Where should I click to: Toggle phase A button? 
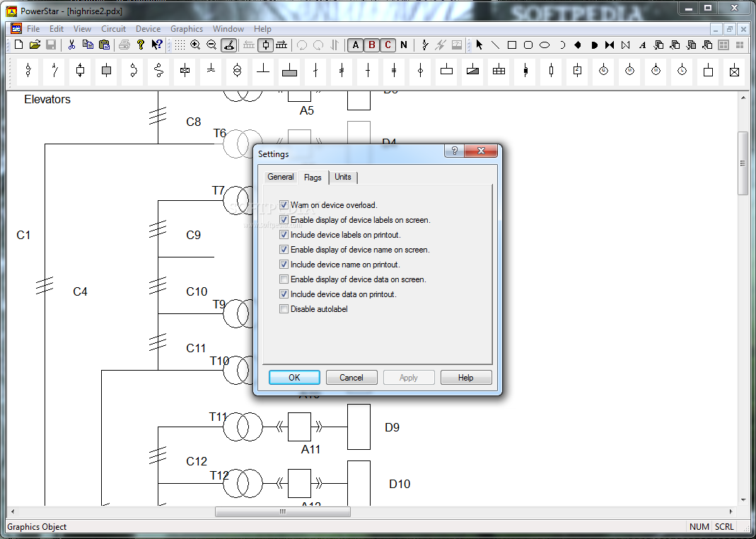pos(355,45)
